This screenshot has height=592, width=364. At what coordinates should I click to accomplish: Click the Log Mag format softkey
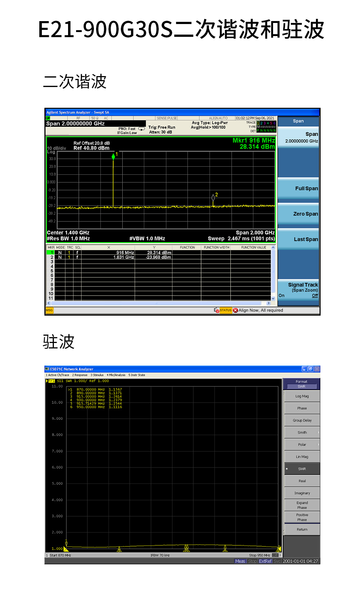click(302, 396)
